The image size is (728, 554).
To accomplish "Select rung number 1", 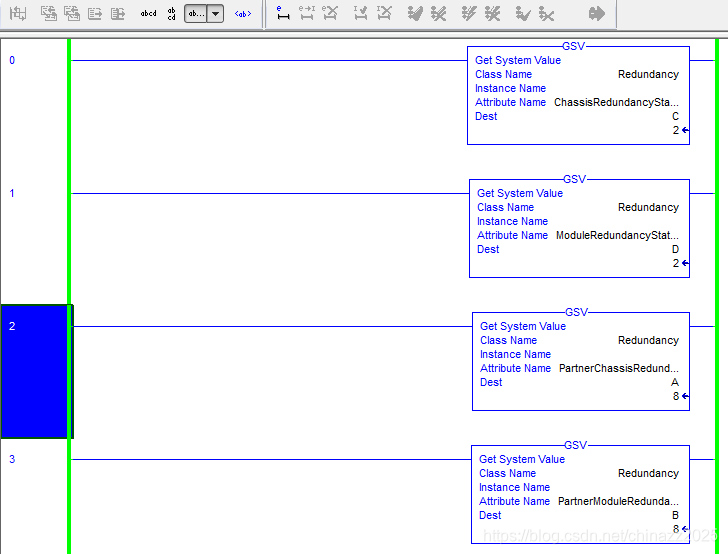I will coord(12,193).
